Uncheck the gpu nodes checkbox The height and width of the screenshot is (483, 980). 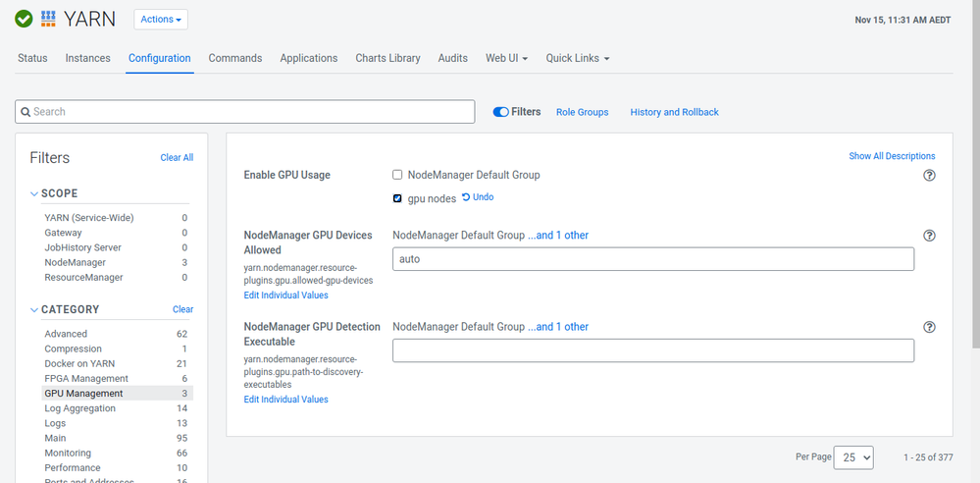397,198
